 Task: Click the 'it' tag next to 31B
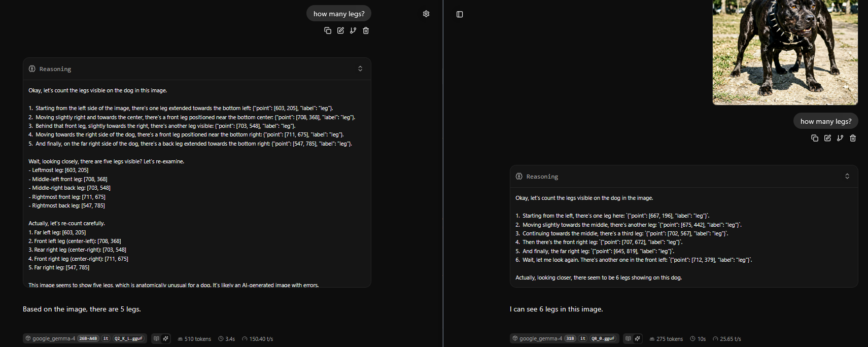[582, 338]
